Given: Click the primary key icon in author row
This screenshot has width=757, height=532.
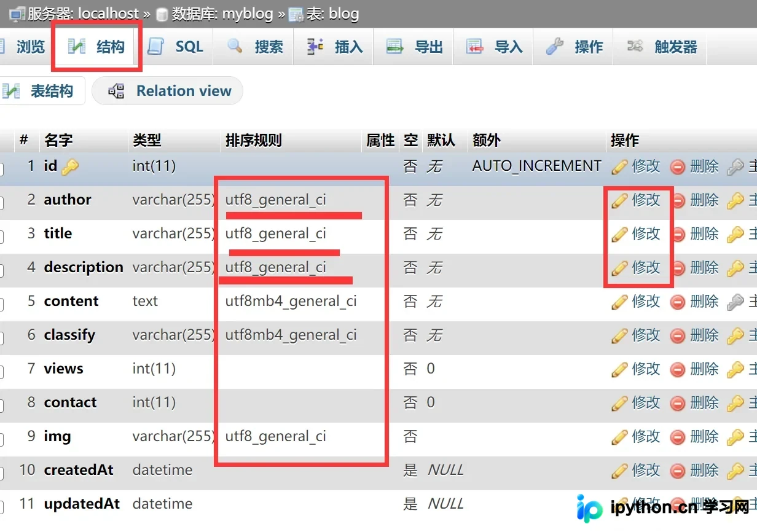Looking at the screenshot, I should (735, 200).
